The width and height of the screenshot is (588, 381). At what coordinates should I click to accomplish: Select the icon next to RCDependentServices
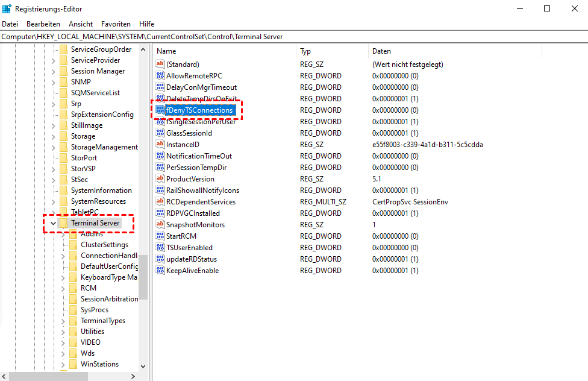click(160, 202)
